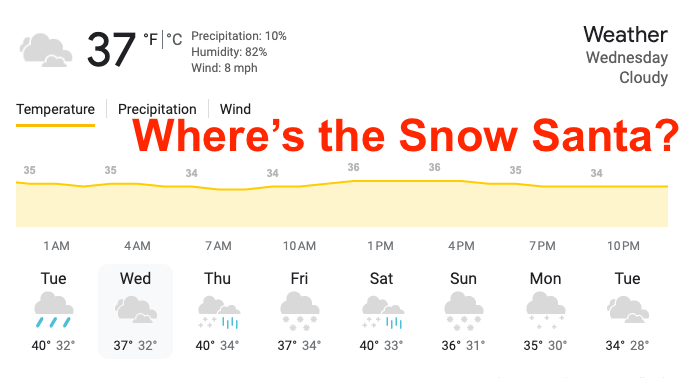This screenshot has height=378, width=680.
Task: Select Monday's light snow icon
Action: tap(546, 310)
